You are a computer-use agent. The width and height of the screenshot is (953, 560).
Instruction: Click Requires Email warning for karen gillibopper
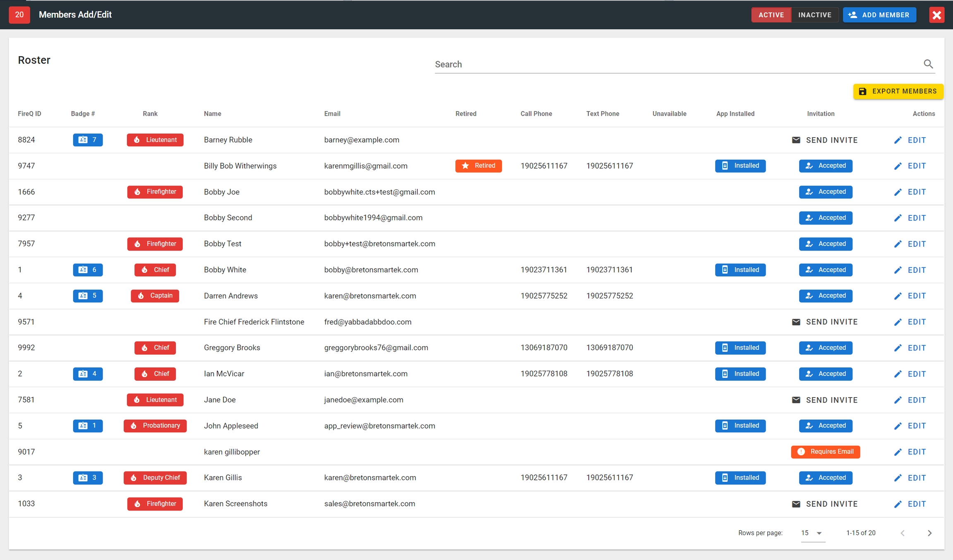tap(825, 452)
